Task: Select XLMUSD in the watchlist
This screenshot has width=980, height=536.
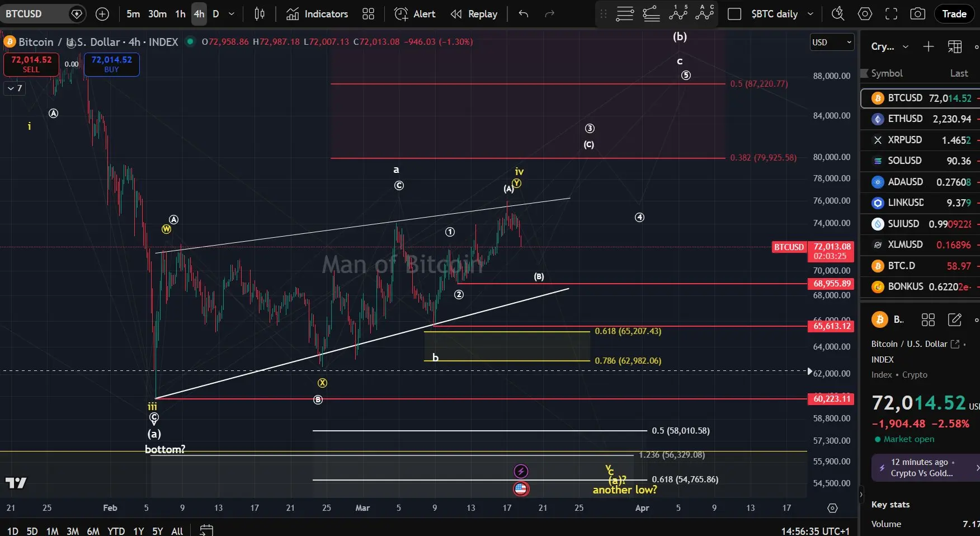Action: click(920, 245)
